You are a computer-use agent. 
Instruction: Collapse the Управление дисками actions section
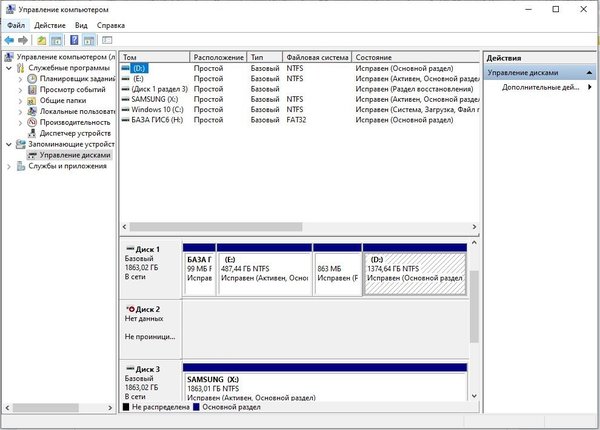point(589,72)
